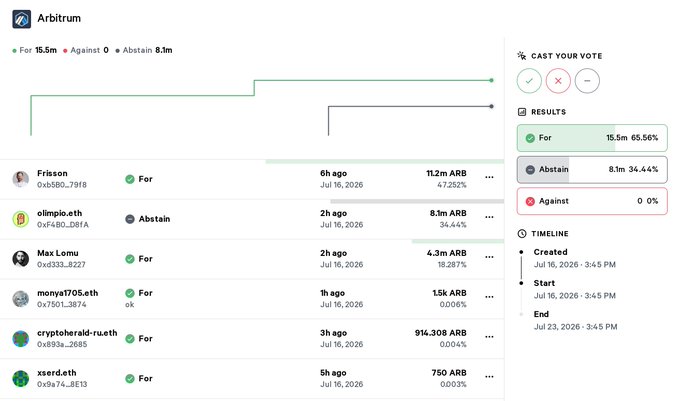Open xserd.eth's avatar
Viewport: 680px width, 401px height.
click(20, 378)
